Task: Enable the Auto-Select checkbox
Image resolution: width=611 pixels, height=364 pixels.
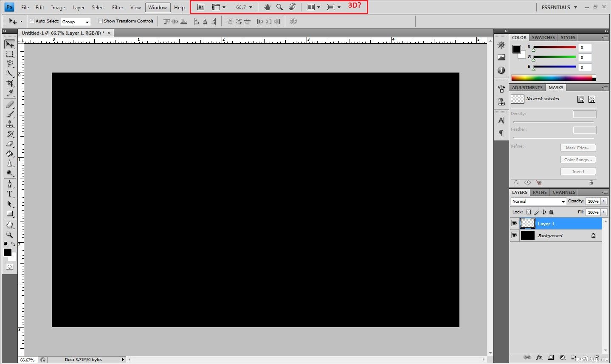Action: [x=32, y=21]
